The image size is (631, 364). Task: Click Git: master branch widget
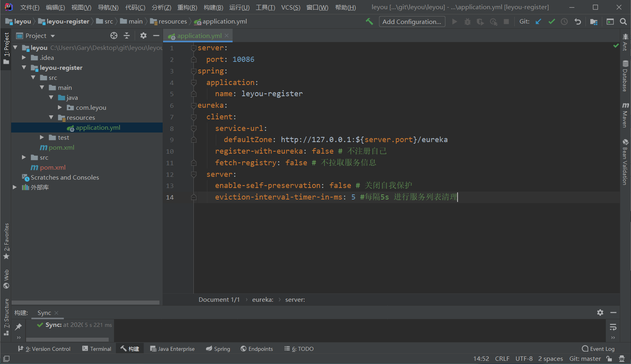(x=585, y=359)
